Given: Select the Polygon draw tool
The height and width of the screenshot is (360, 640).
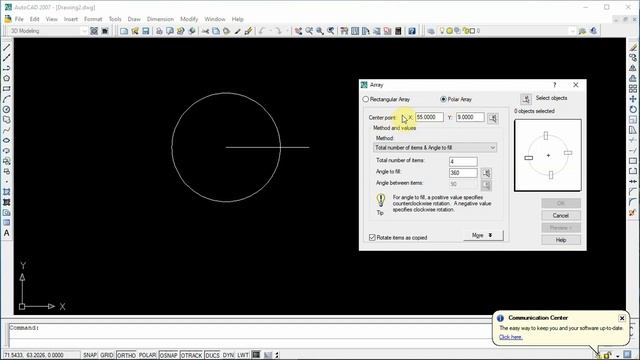Looking at the screenshot, I should (7, 78).
